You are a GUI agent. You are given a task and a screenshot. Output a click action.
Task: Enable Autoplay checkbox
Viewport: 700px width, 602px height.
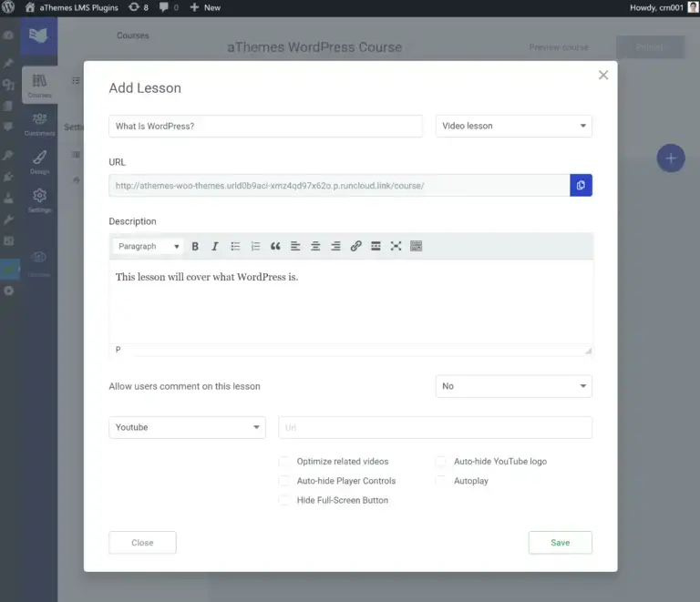(440, 481)
